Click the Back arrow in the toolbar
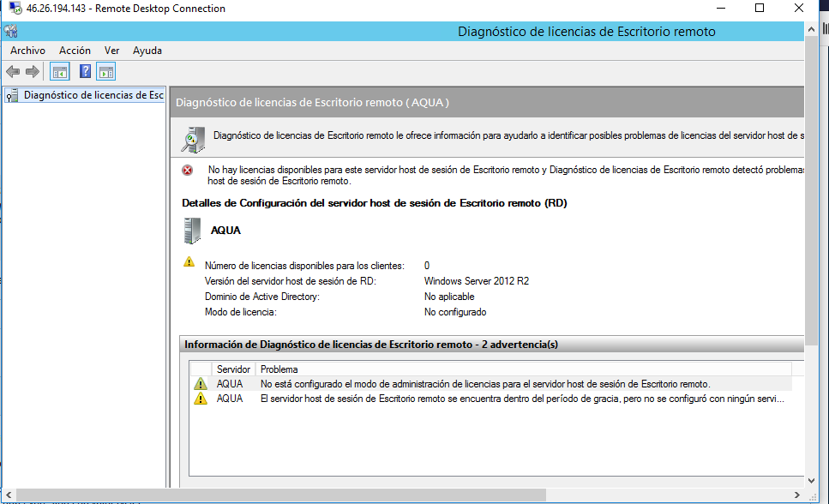 tap(13, 71)
